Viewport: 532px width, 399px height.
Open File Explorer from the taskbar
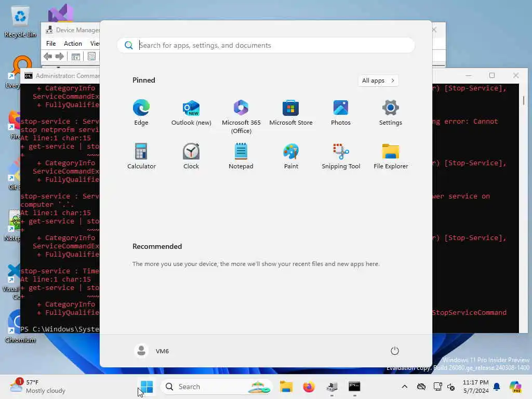click(x=286, y=387)
